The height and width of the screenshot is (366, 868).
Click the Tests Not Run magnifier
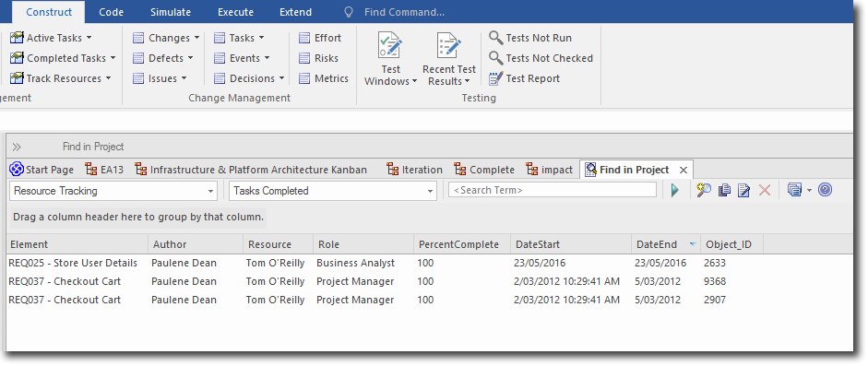pyautogui.click(x=495, y=38)
